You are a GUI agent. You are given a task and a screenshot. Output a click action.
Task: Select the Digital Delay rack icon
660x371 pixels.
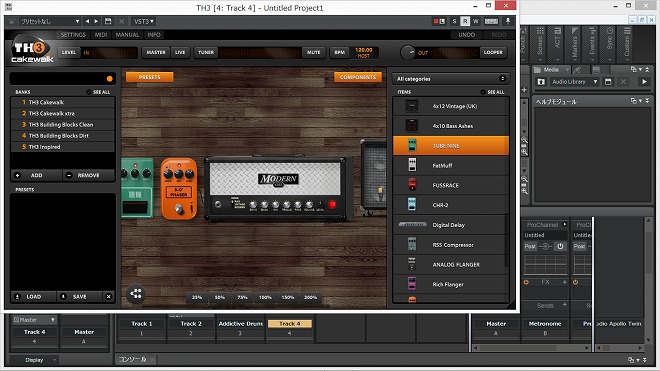[412, 224]
